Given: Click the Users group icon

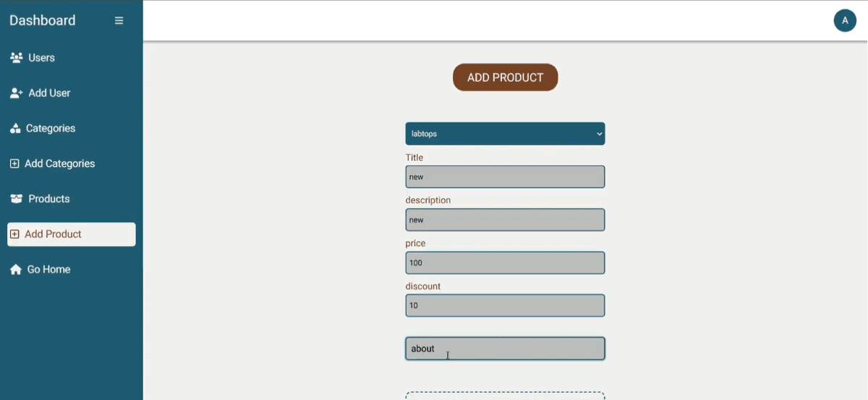Looking at the screenshot, I should click(16, 58).
